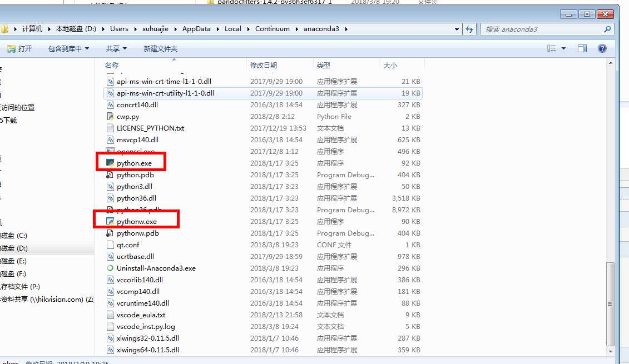Click the python3.dll file icon

pos(110,186)
